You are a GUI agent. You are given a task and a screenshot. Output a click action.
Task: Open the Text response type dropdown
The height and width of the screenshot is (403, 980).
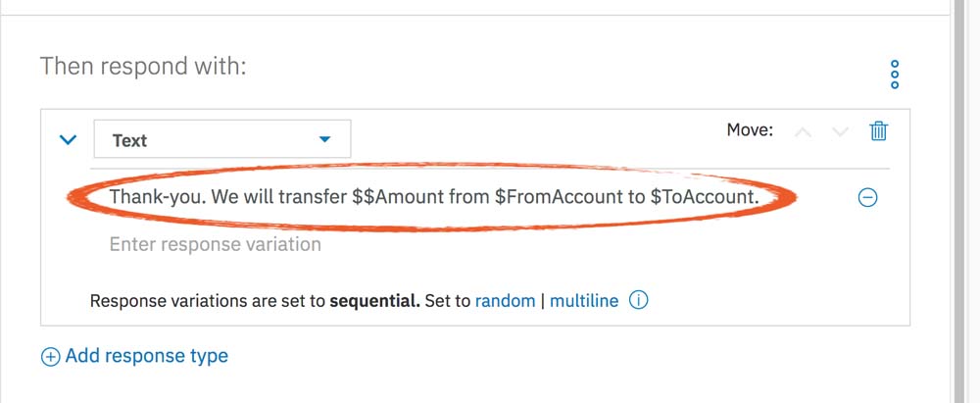[221, 140]
